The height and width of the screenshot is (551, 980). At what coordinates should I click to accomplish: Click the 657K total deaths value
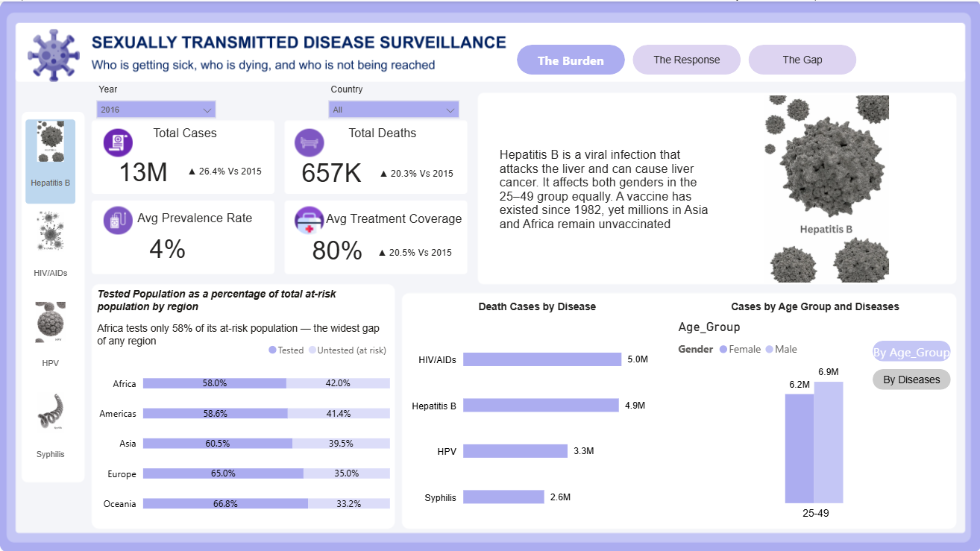[x=331, y=172]
